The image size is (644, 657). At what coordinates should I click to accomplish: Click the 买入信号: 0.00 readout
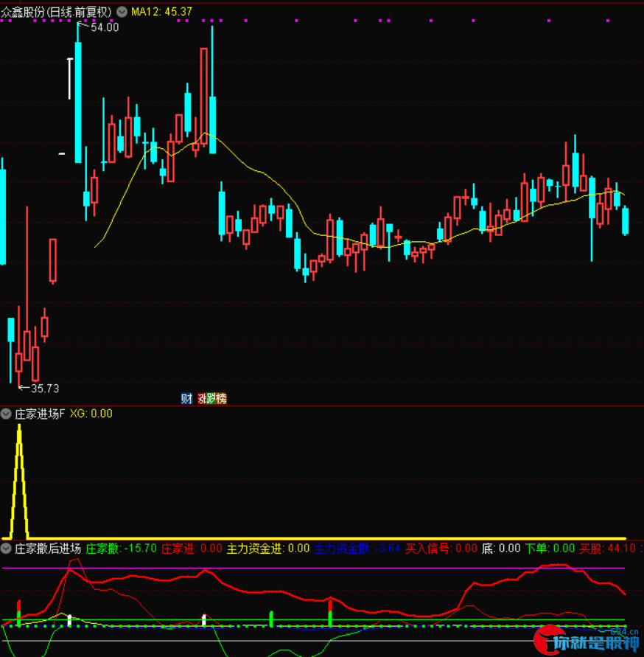pos(441,548)
